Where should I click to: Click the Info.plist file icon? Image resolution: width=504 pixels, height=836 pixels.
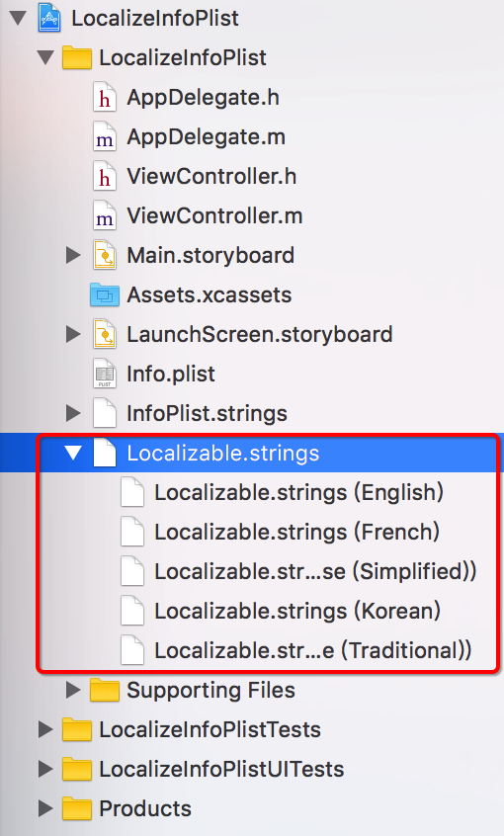105,374
